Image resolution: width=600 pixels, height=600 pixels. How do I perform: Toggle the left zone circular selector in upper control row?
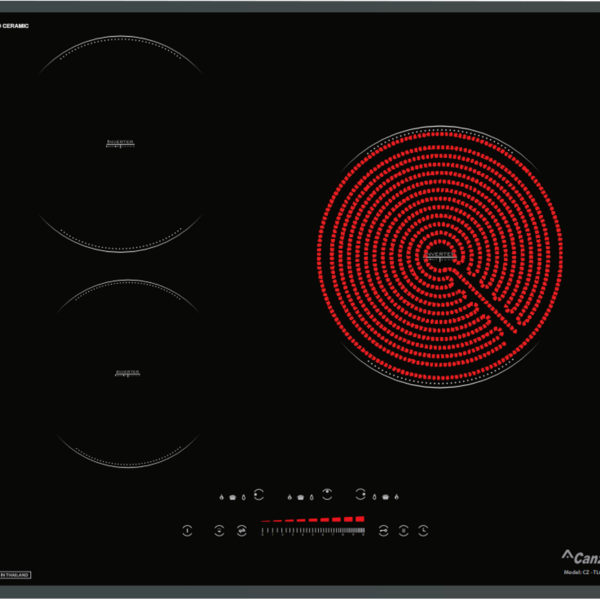(259, 494)
